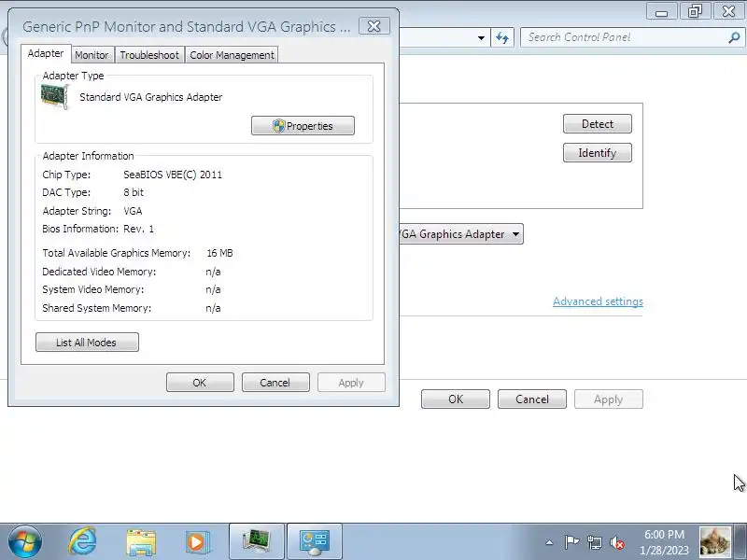Select the 'SeaBIOS VBE(C) 2011' chip type text
Viewport: 747px width, 560px height.
pos(173,175)
